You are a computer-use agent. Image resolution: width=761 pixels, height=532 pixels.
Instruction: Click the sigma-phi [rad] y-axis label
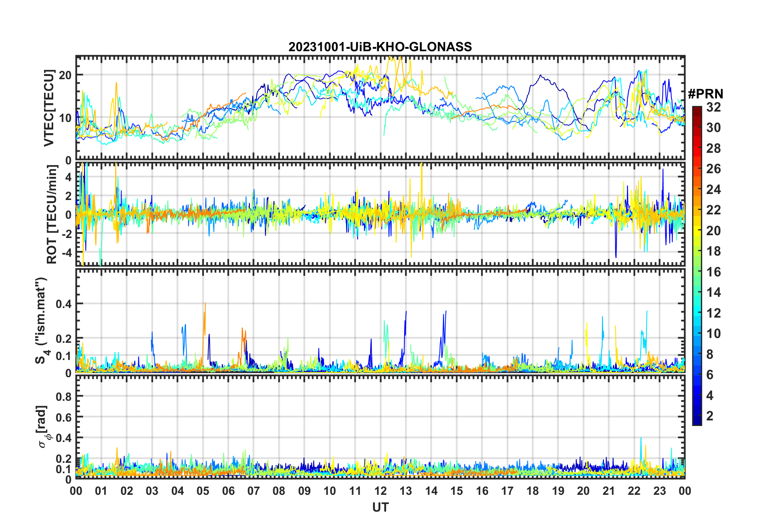pos(41,427)
